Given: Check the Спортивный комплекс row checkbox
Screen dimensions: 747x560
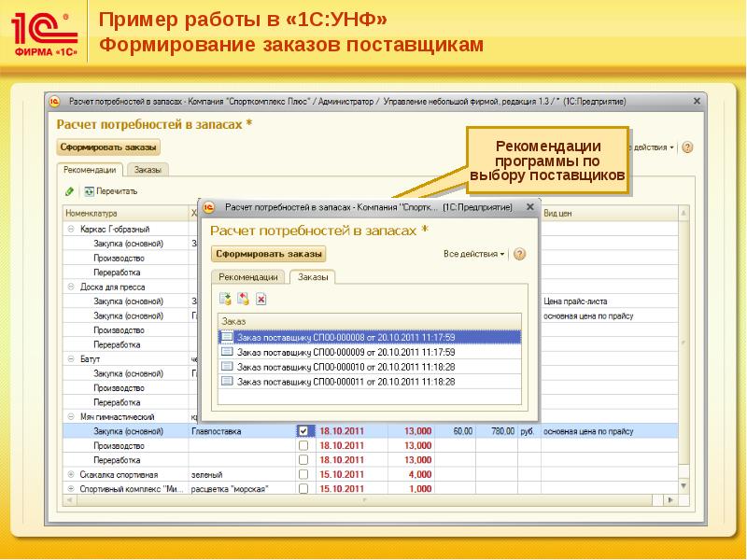Looking at the screenshot, I should (303, 488).
